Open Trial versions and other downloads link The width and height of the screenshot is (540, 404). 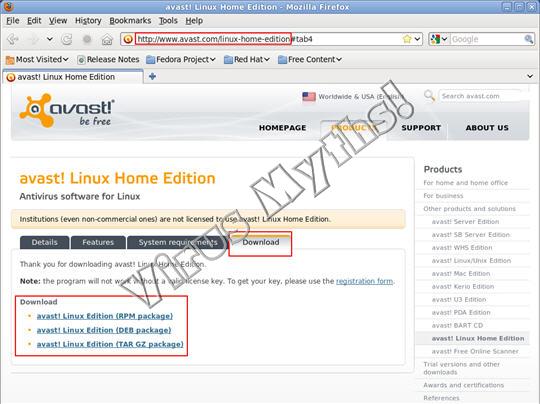[461, 368]
